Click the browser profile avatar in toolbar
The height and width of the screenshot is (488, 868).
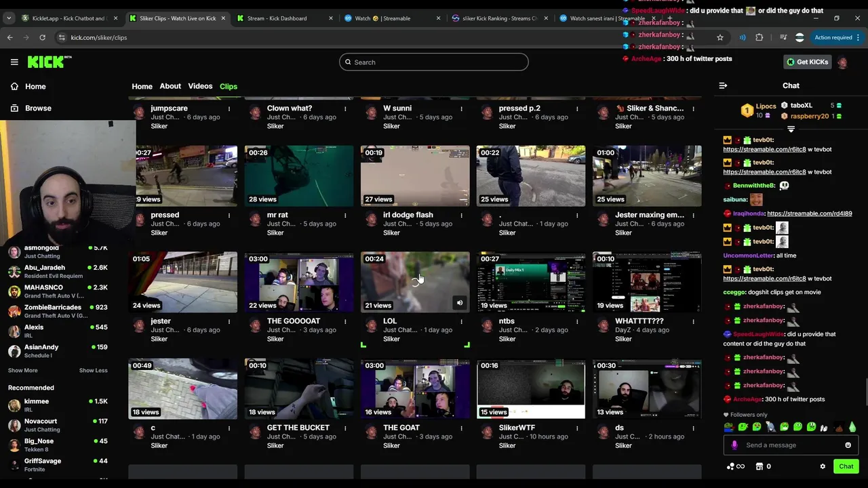pos(800,37)
